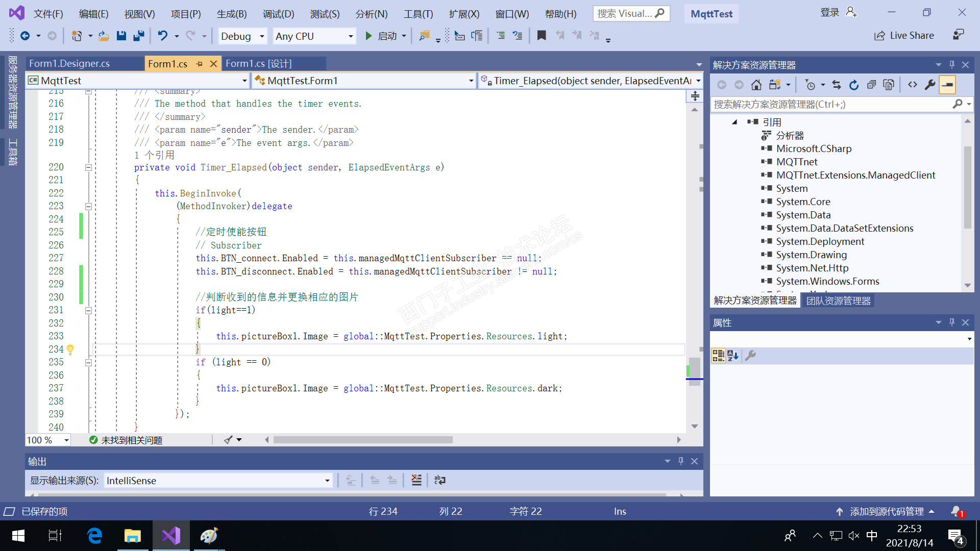Click the horizontal scrollbar of code editor
This screenshot has height=551, width=980.
coord(363,440)
